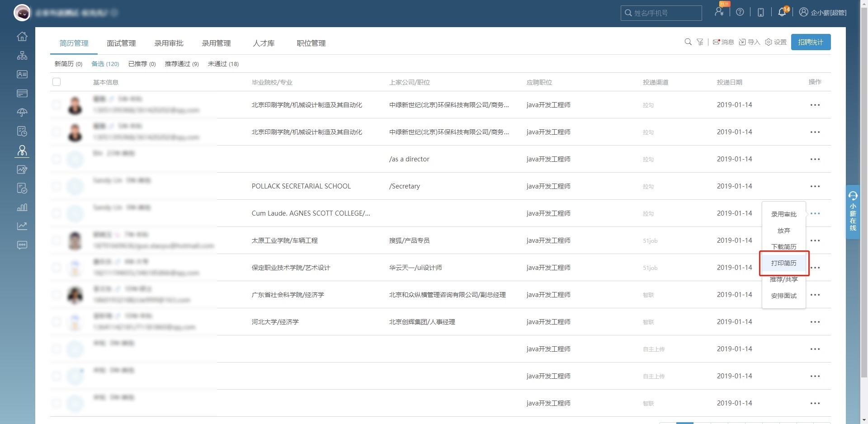Open more actions for 太原工业学院/车辆工程 row
The height and width of the screenshot is (424, 868).
pyautogui.click(x=815, y=240)
